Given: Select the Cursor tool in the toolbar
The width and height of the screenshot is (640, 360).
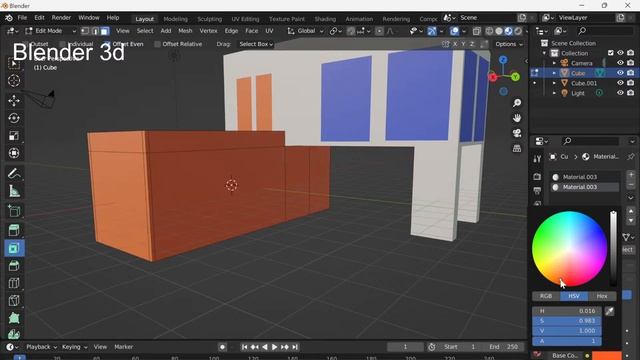Looking at the screenshot, I should (x=14, y=80).
